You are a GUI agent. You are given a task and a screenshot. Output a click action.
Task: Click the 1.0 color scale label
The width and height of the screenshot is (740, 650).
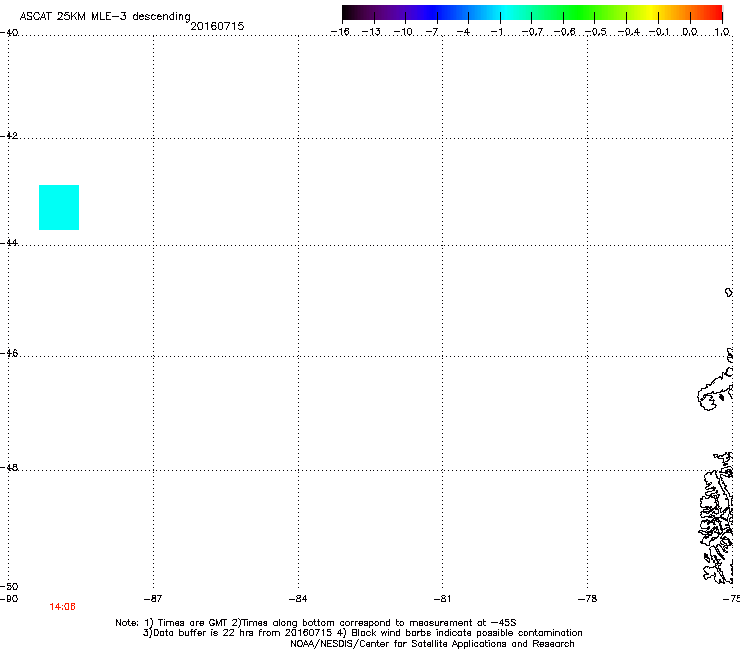click(722, 32)
